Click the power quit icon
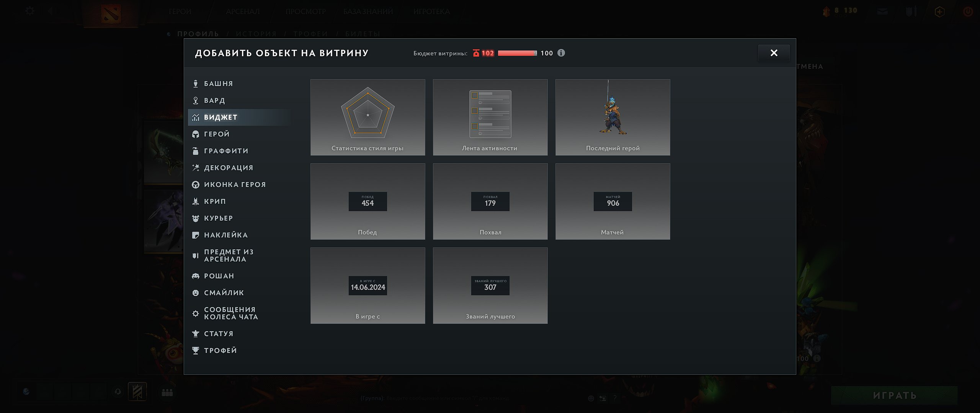The image size is (980, 413). click(968, 11)
